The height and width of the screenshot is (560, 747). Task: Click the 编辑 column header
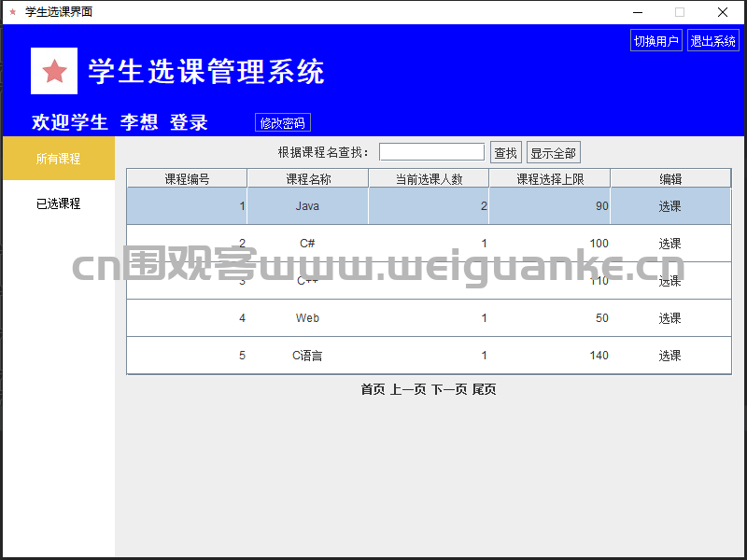pyautogui.click(x=670, y=178)
